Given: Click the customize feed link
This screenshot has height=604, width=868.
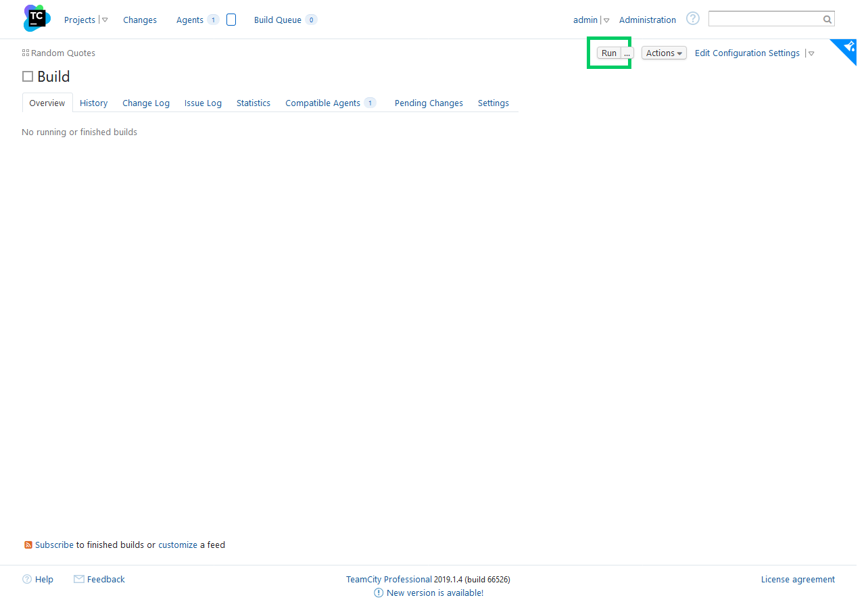Looking at the screenshot, I should 178,545.
